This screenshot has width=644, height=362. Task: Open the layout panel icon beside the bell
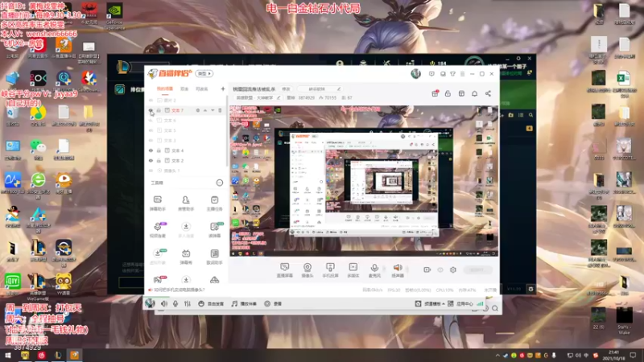point(461,93)
